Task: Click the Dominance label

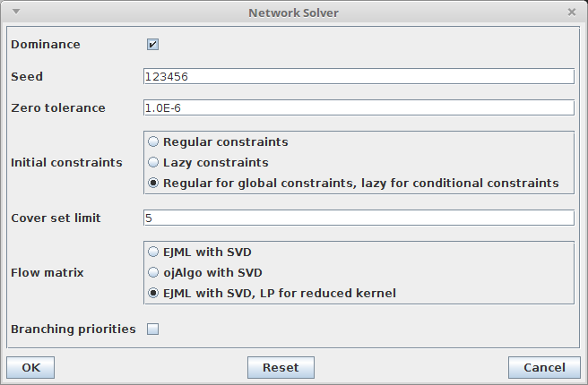Action: pyautogui.click(x=46, y=44)
